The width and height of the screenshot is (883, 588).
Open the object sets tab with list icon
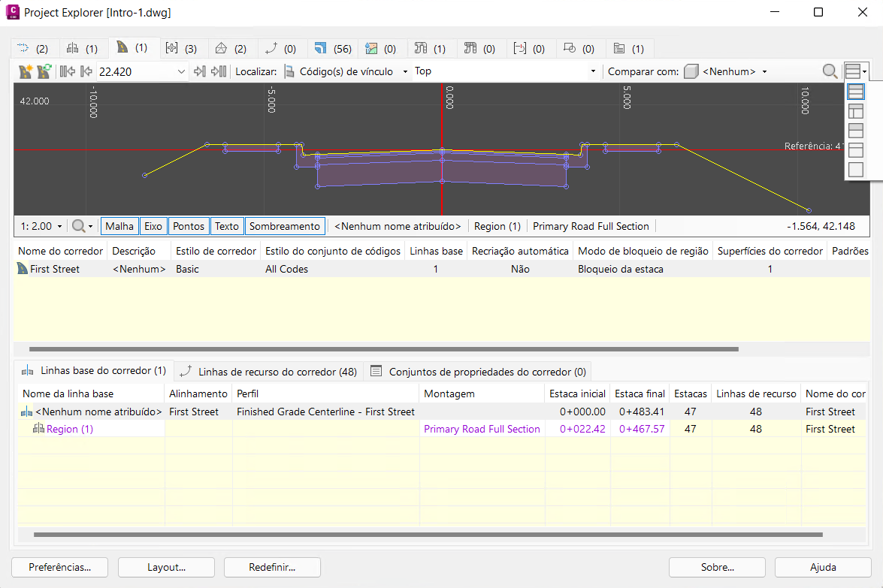(630, 48)
